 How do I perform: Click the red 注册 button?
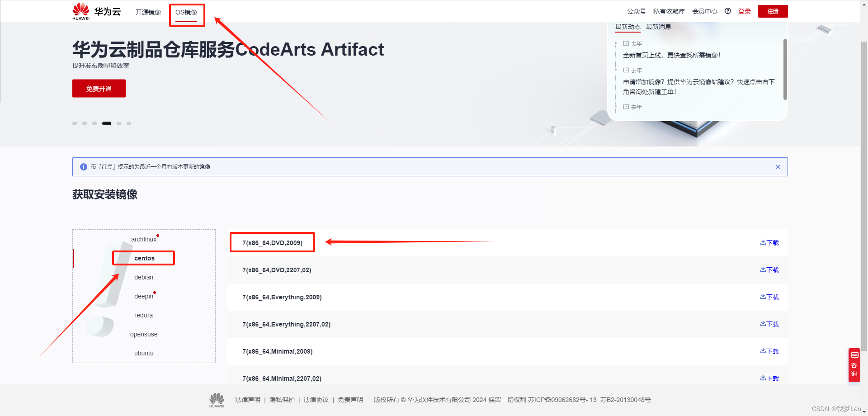click(773, 11)
